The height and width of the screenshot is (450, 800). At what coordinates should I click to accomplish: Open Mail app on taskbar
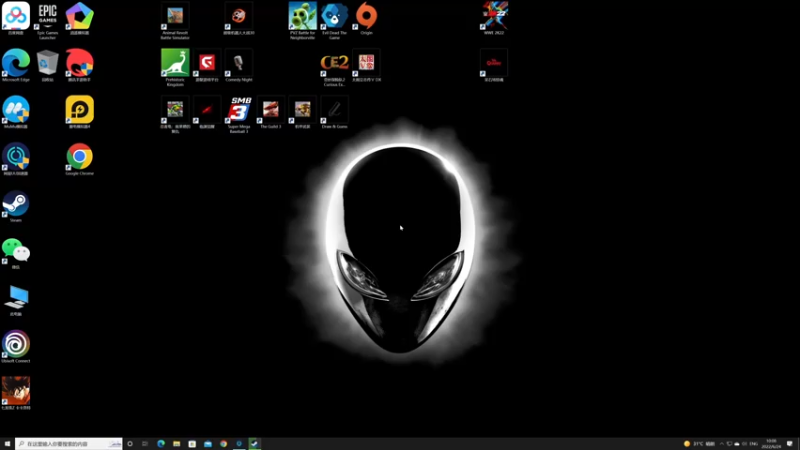(x=208, y=444)
